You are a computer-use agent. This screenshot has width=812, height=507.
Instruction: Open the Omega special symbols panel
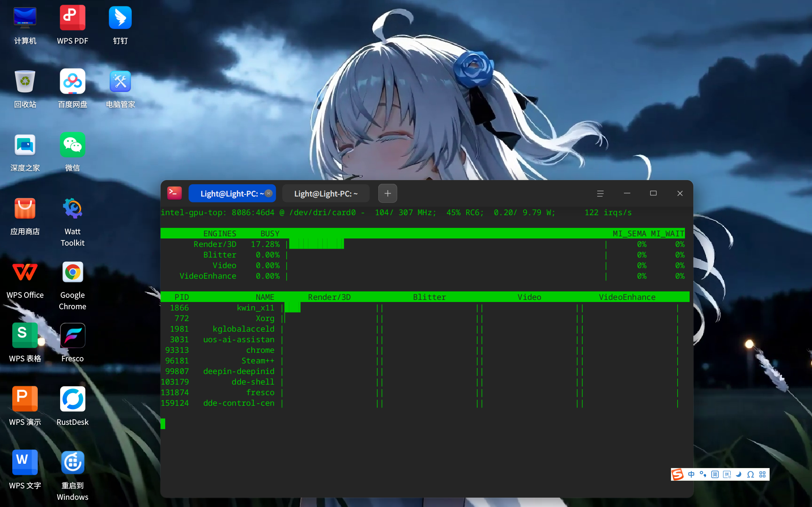pyautogui.click(x=751, y=474)
